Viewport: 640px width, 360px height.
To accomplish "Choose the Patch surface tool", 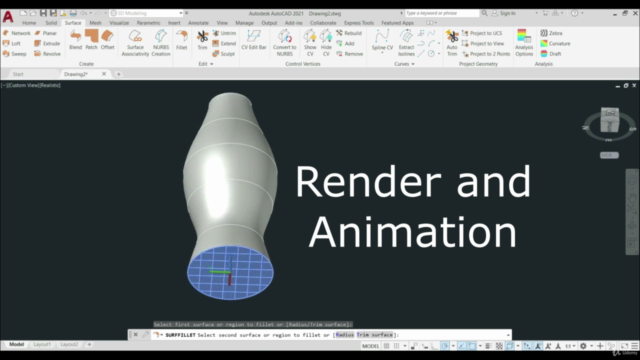I will click(x=91, y=40).
